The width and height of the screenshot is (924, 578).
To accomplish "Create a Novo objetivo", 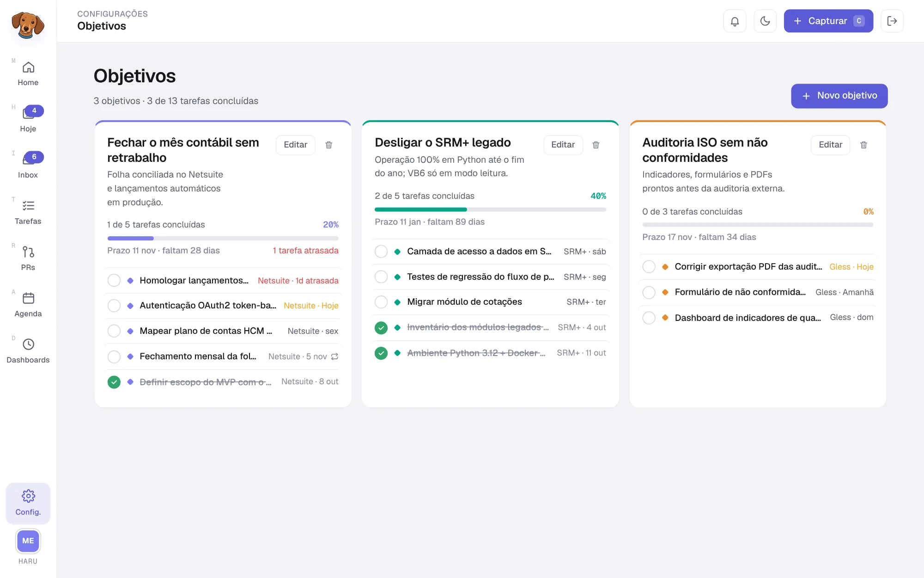I will tap(839, 96).
